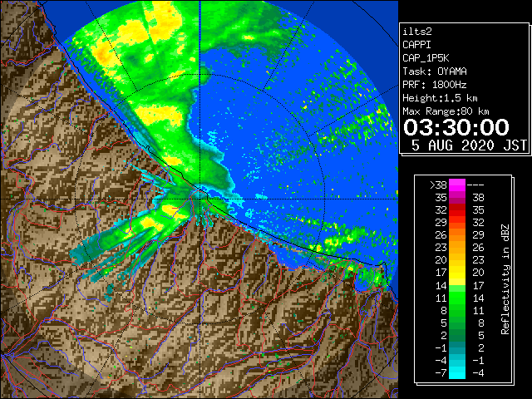Select the "PRF: 1800Hz" line
The height and width of the screenshot is (399, 532).
click(435, 85)
